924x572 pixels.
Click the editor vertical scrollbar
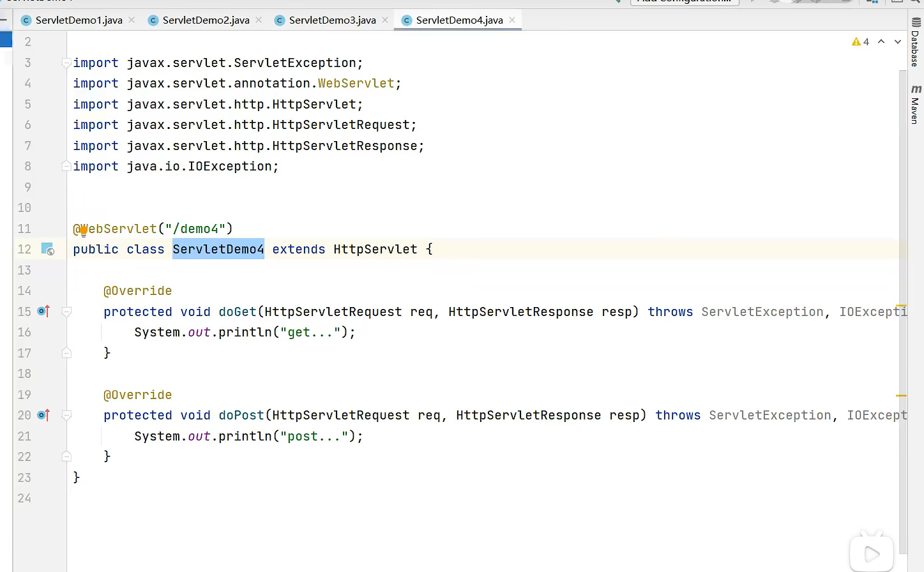pyautogui.click(x=903, y=312)
